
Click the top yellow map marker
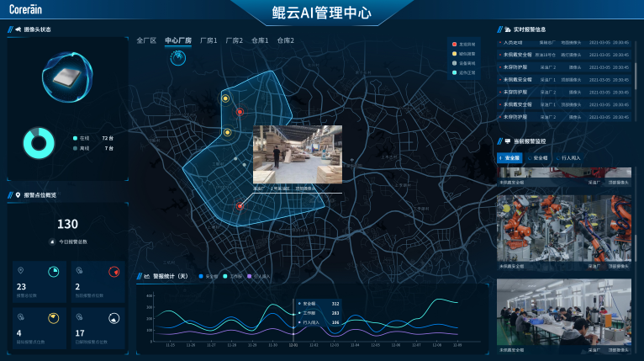pos(225,98)
